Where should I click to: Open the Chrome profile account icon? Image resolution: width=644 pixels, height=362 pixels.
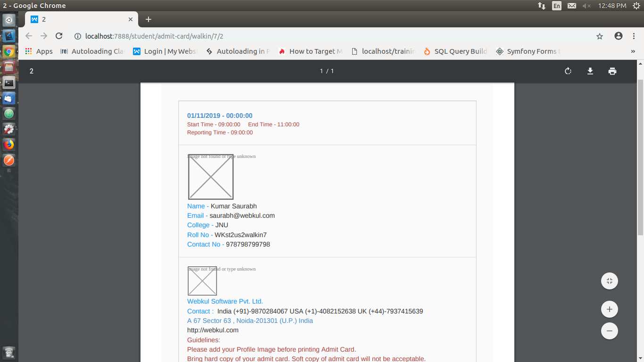(x=618, y=36)
